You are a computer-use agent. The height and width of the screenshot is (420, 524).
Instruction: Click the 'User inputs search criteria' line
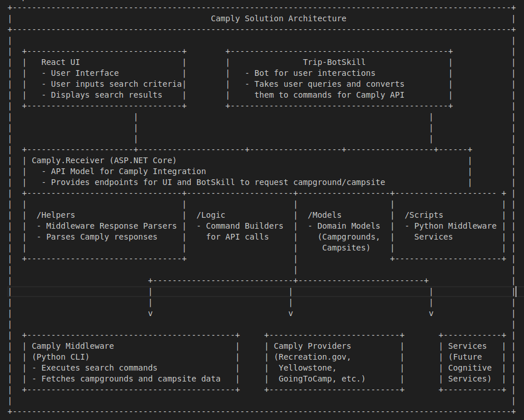click(x=116, y=84)
